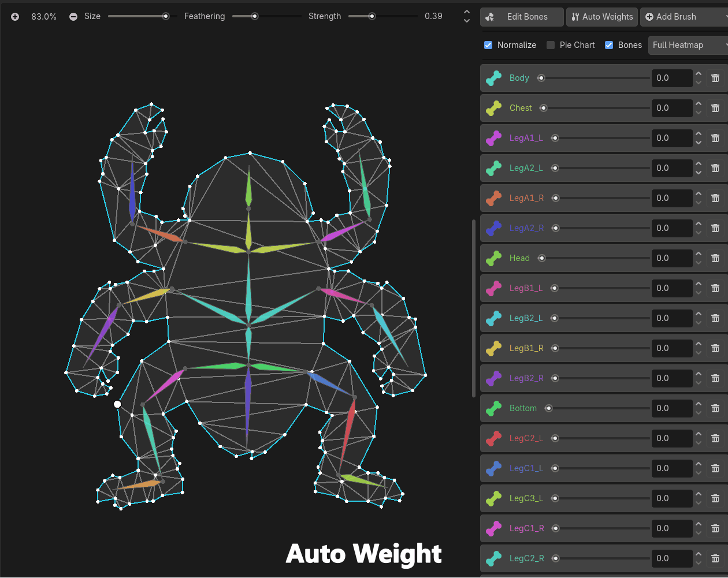Select the Chest bone icon
Screen dimensions: 728x578
pyautogui.click(x=493, y=108)
